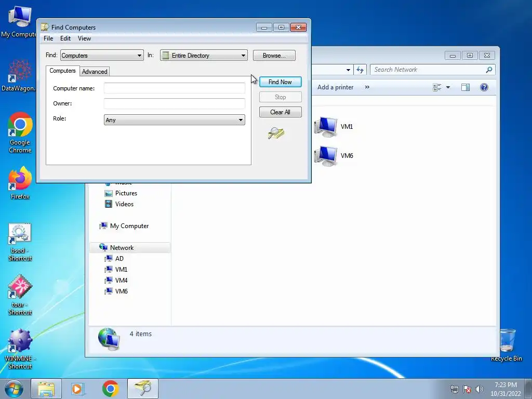Open Windows Explorer from the taskbar

coord(46,389)
